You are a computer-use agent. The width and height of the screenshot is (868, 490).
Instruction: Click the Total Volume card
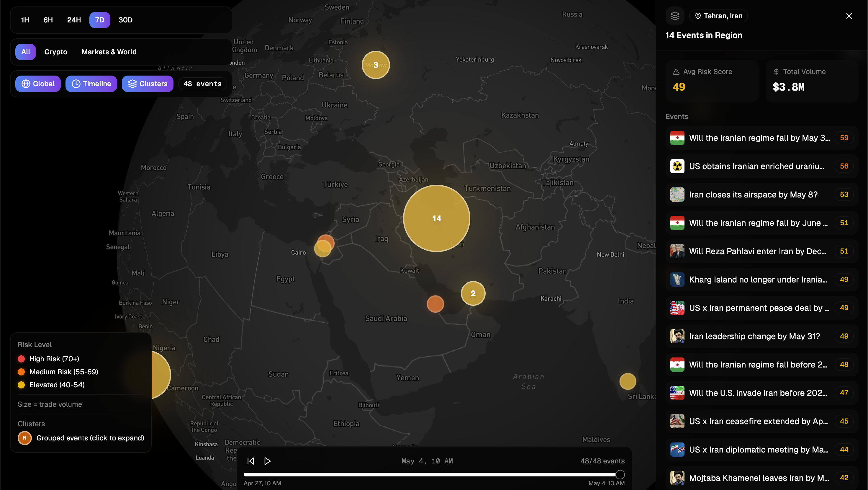coord(812,81)
